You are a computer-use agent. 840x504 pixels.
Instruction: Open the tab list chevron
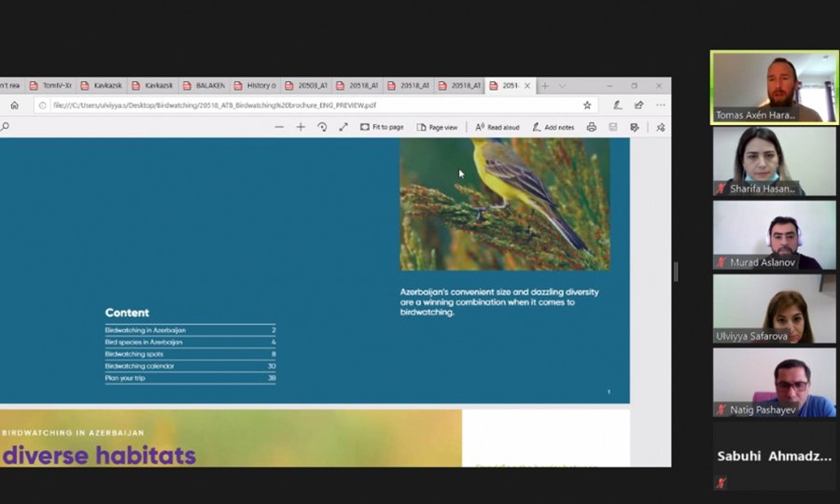coord(562,86)
